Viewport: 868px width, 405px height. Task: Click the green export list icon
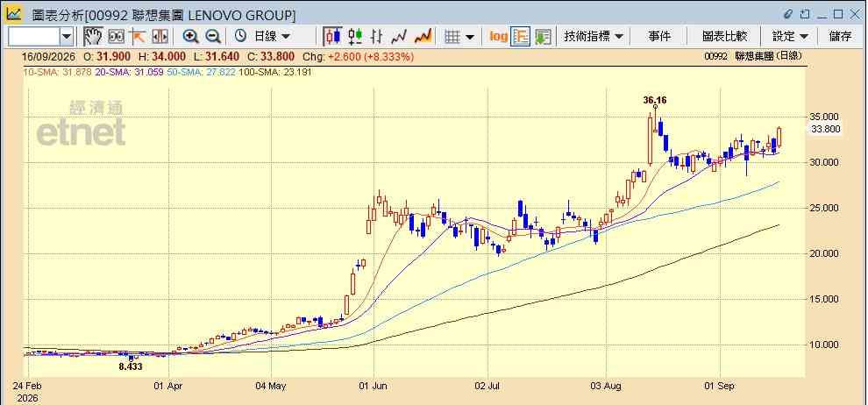(x=543, y=37)
